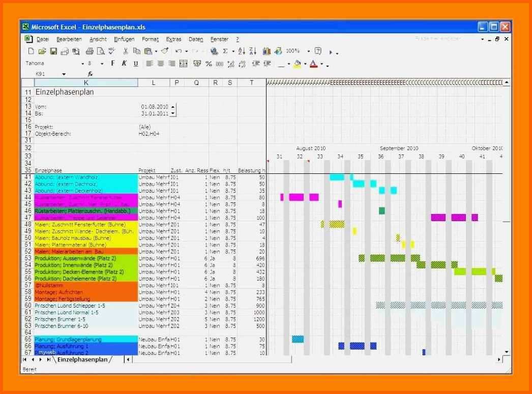Click the Increase Indent icon
The height and width of the screenshot is (394, 532).
click(x=268, y=64)
